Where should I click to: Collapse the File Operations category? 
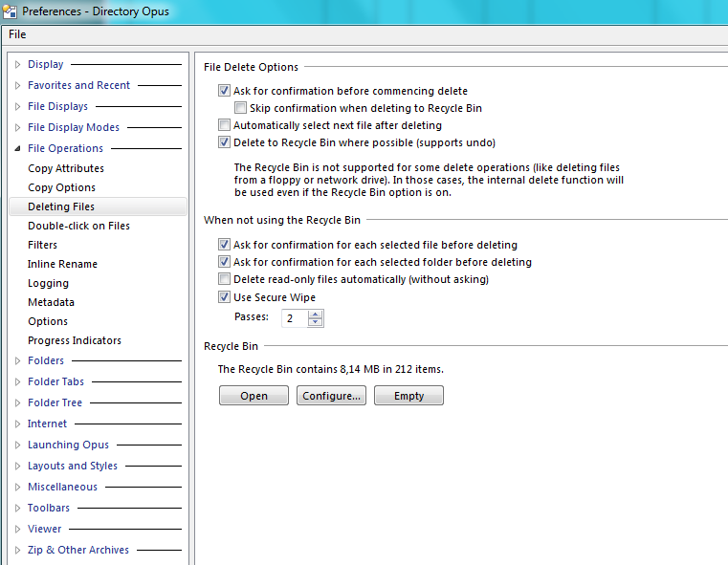tap(17, 148)
